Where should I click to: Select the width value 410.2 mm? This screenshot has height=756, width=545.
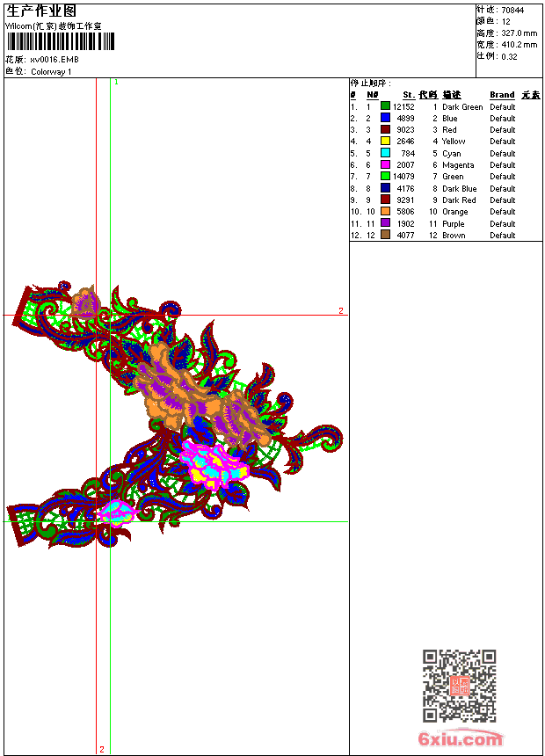tap(520, 45)
